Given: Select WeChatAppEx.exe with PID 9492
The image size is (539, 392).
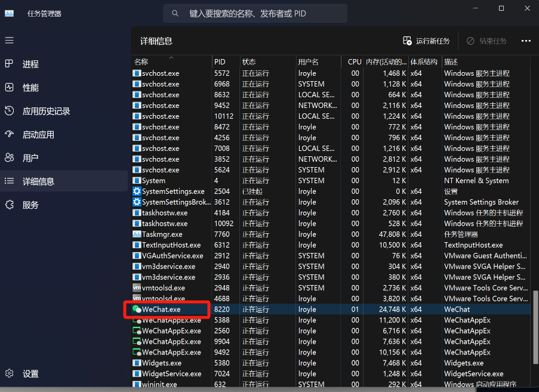Looking at the screenshot, I should click(171, 352).
